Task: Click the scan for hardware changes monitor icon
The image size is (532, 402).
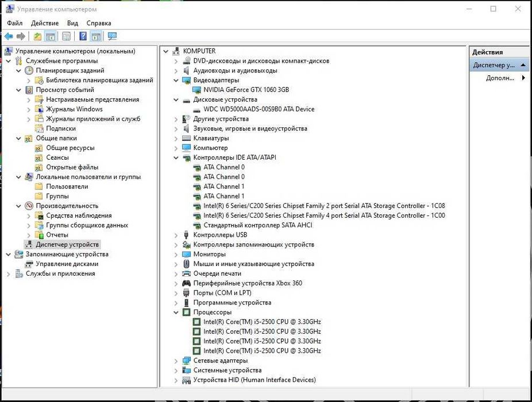Action: [x=112, y=36]
